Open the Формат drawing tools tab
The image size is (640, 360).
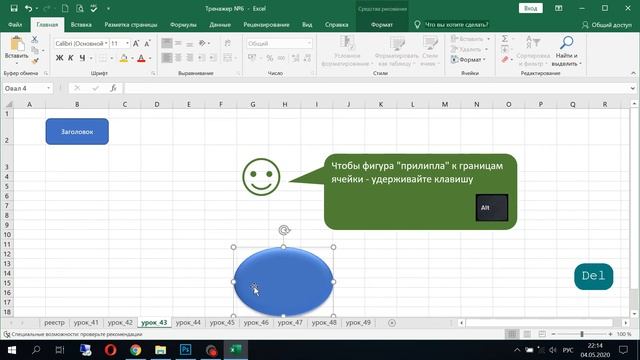(382, 24)
